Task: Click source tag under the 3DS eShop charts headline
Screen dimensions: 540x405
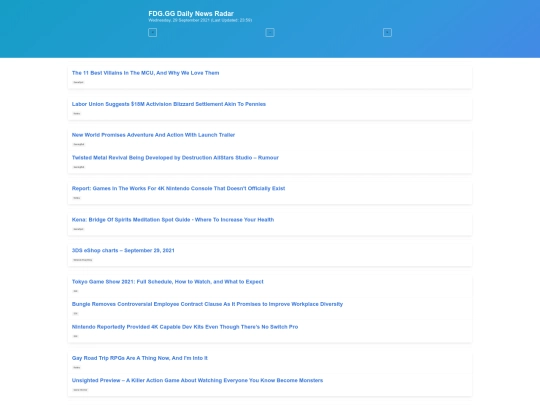Action: point(83,260)
